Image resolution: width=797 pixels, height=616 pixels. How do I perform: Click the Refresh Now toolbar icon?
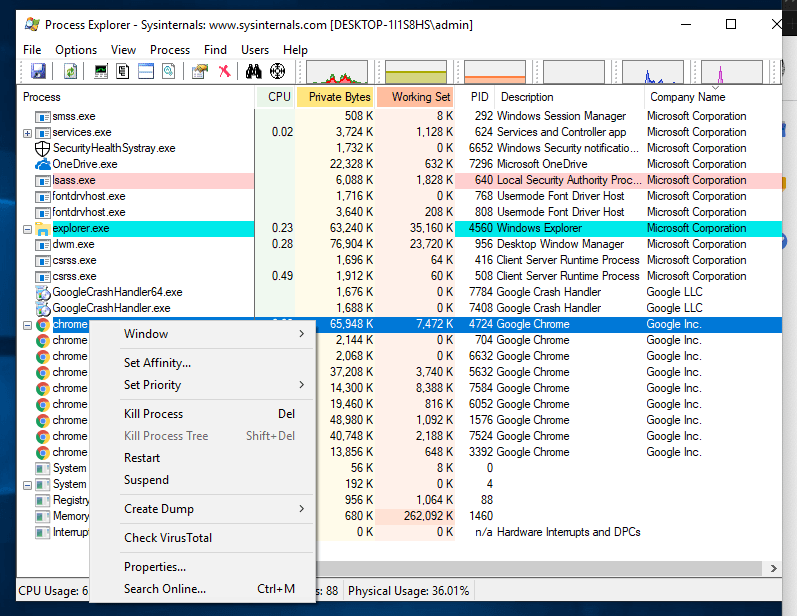(70, 71)
